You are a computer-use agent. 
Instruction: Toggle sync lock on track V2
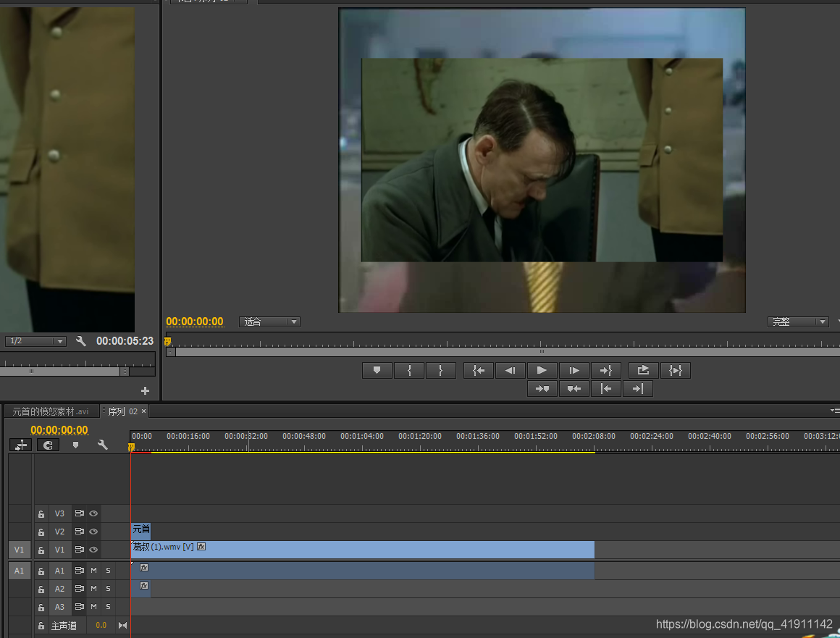79,532
